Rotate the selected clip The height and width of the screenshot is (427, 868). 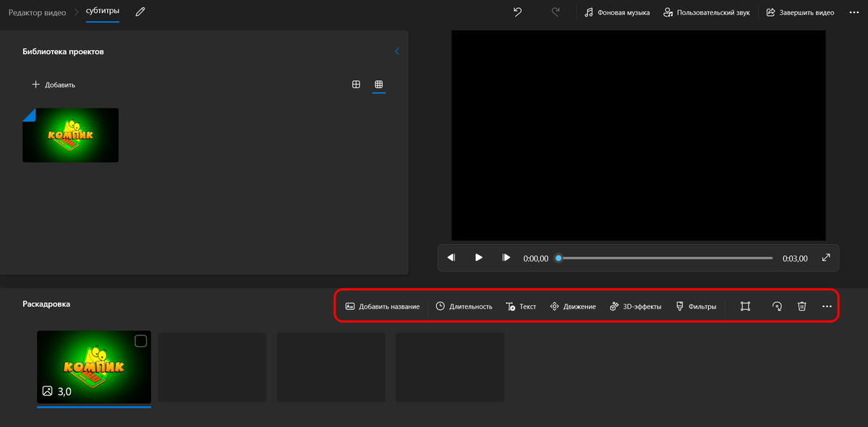tap(776, 306)
